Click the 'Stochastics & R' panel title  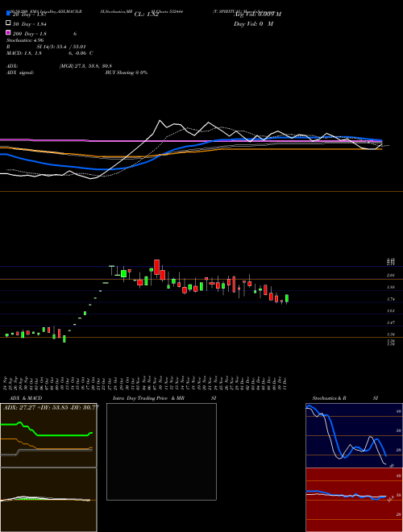coord(330,398)
